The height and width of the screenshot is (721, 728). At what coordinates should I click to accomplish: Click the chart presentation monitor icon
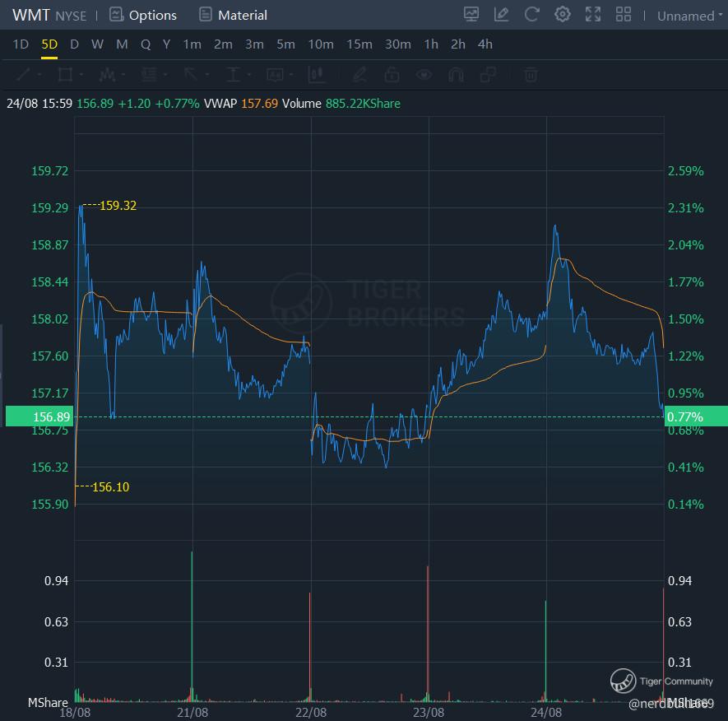click(471, 14)
